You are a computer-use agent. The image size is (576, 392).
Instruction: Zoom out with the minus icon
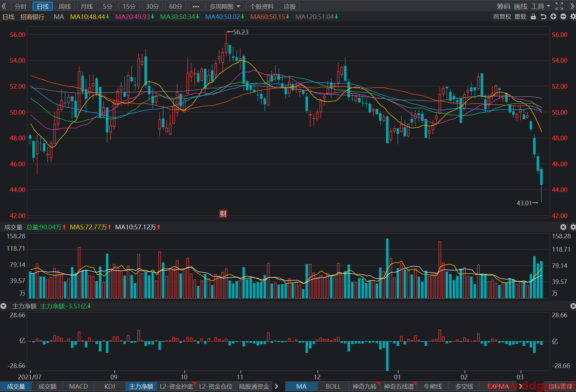coord(563,16)
